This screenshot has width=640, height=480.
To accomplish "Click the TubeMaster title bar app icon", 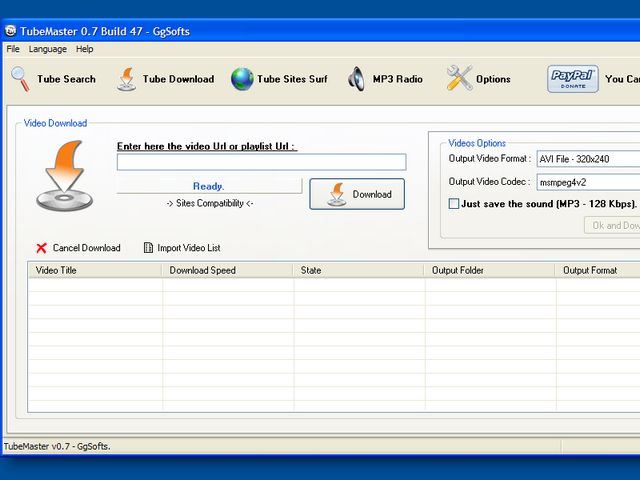I will (x=10, y=31).
